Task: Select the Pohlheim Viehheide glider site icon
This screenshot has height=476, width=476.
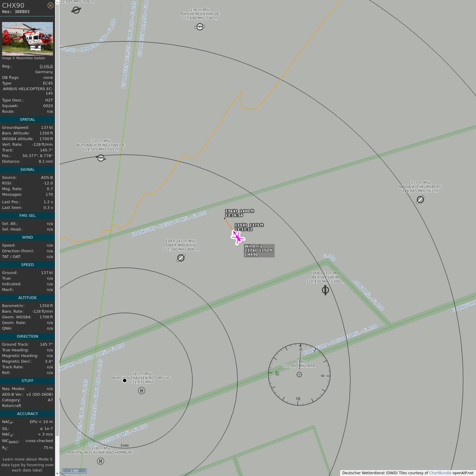Action: click(x=200, y=27)
